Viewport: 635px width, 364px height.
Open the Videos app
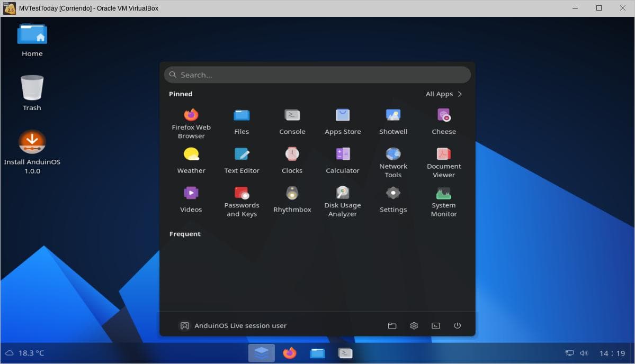coord(191,199)
